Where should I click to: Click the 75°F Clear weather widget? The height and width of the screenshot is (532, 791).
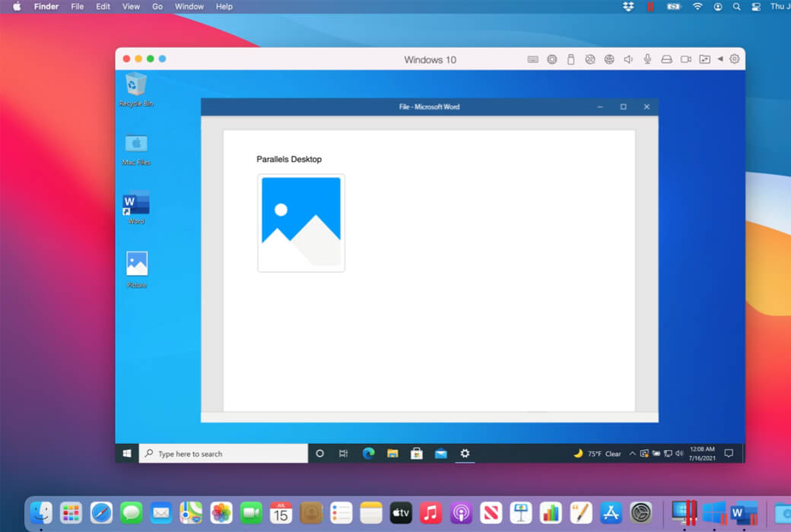597,453
